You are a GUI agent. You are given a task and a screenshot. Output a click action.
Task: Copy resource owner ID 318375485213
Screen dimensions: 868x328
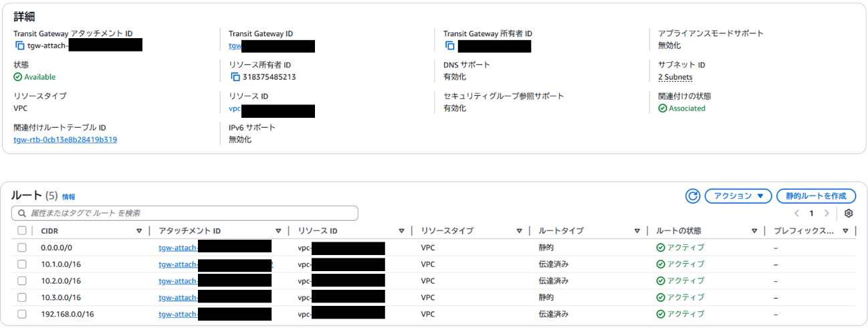(x=235, y=77)
